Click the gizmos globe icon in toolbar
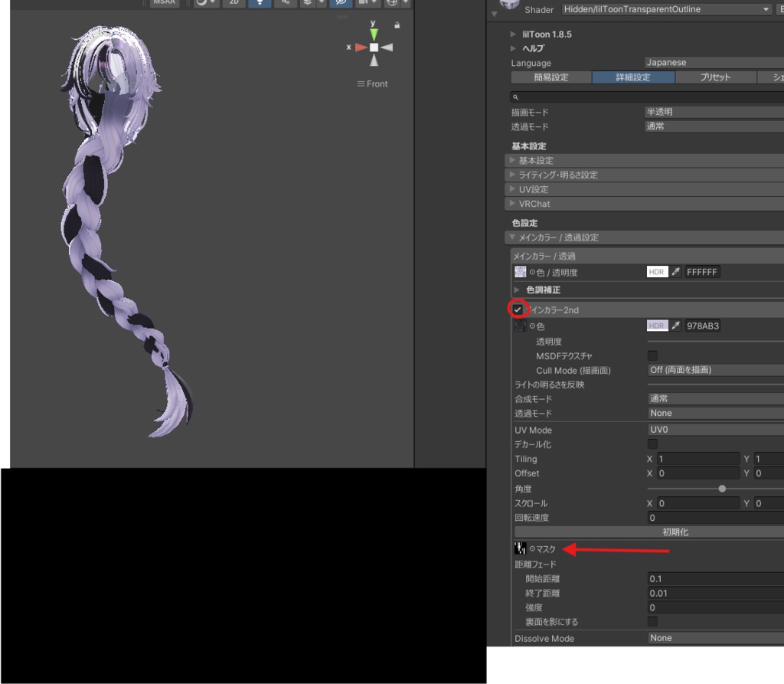 [393, 2]
